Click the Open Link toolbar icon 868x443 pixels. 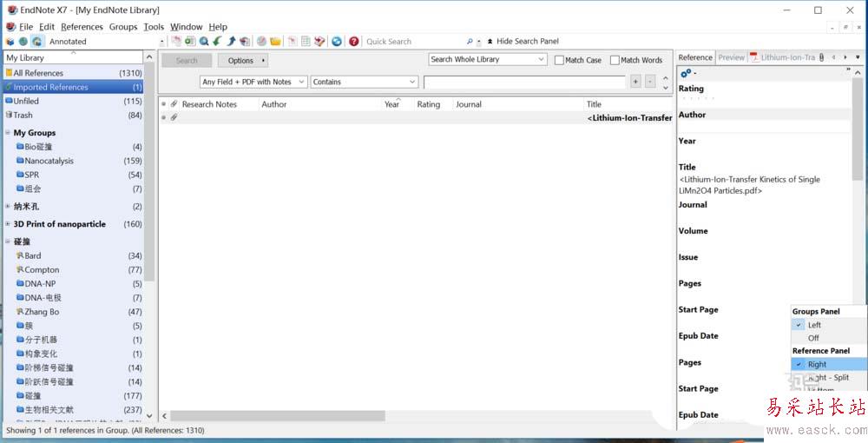pos(261,42)
